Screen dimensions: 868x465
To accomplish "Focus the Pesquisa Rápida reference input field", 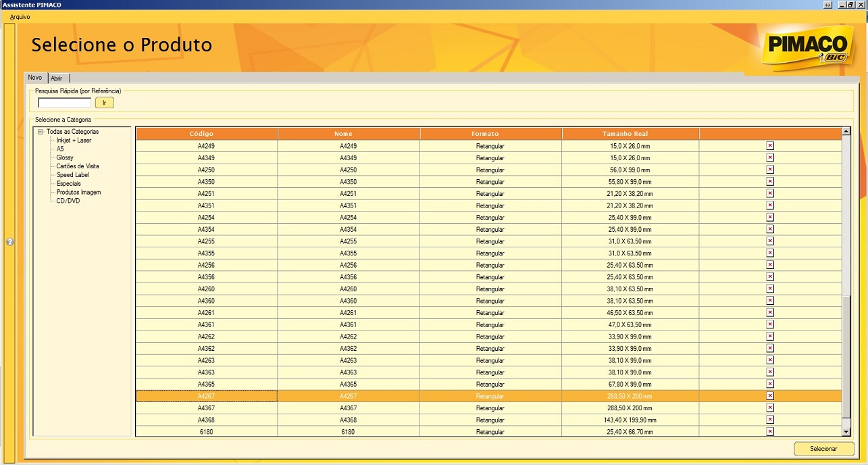I will (x=65, y=103).
